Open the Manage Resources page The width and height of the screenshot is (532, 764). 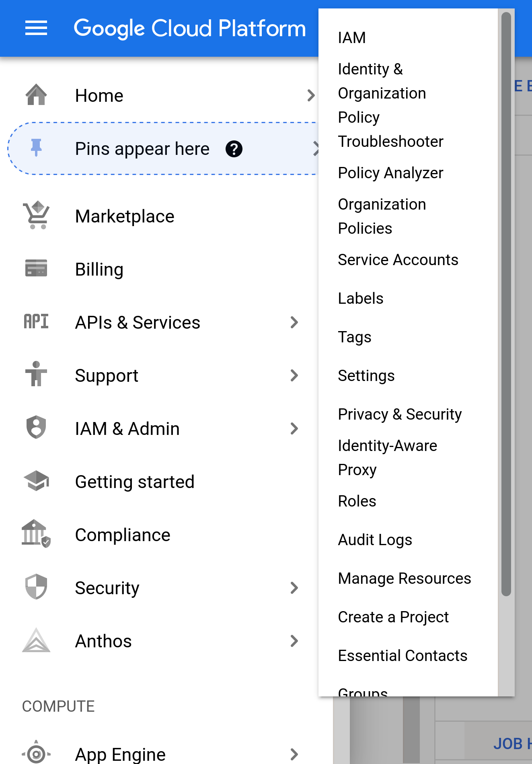[405, 578]
